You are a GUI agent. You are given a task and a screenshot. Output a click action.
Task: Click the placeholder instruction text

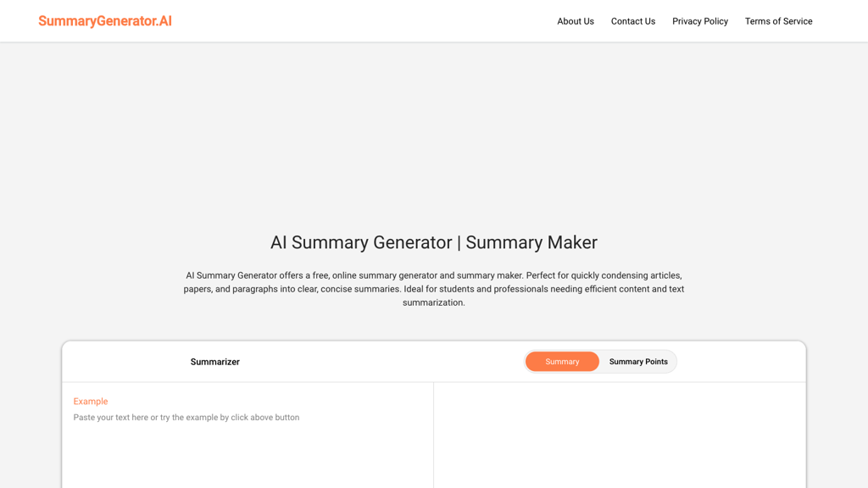(x=186, y=417)
